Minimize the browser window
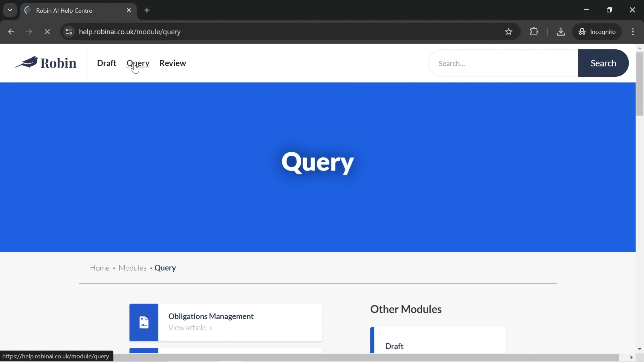This screenshot has width=644, height=362. pyautogui.click(x=586, y=10)
